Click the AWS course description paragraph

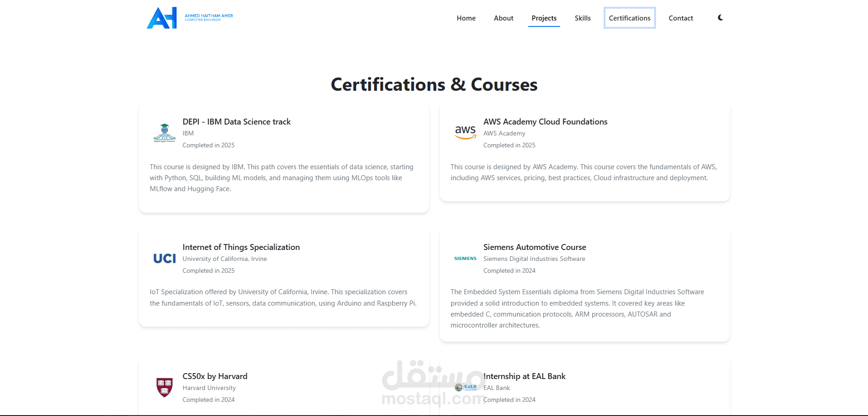[584, 172]
